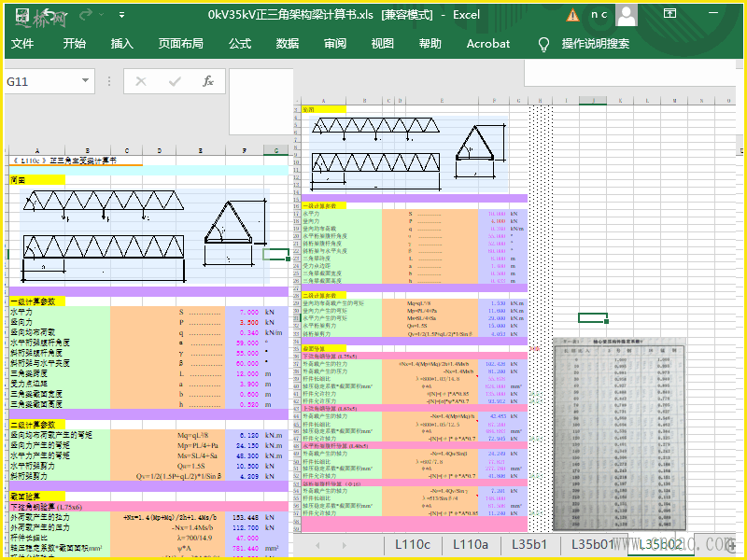Viewport: 747px width, 560px height.
Task: Click the ribbon display options icon
Action: 669,13
